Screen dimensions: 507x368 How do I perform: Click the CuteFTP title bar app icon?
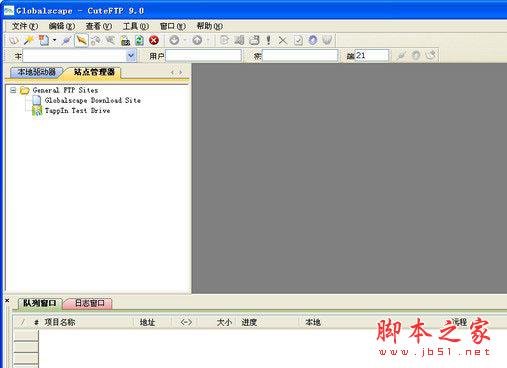click(x=9, y=11)
